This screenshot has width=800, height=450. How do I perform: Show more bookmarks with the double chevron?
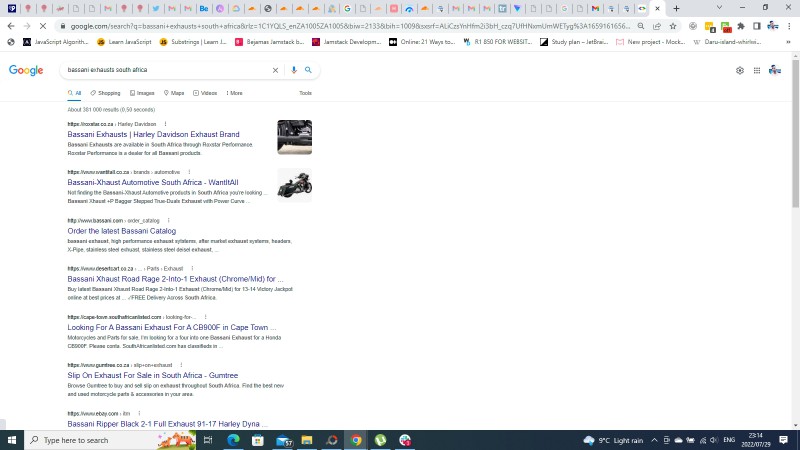click(x=788, y=42)
